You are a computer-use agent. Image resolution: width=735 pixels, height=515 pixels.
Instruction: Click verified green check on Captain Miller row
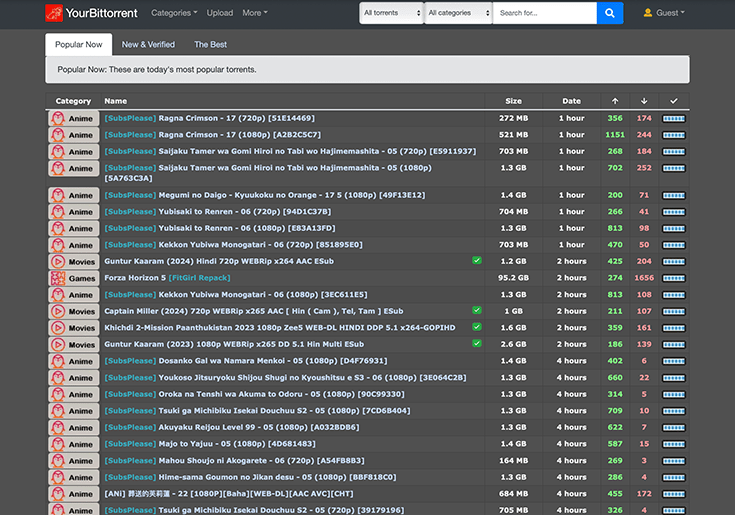pos(477,310)
